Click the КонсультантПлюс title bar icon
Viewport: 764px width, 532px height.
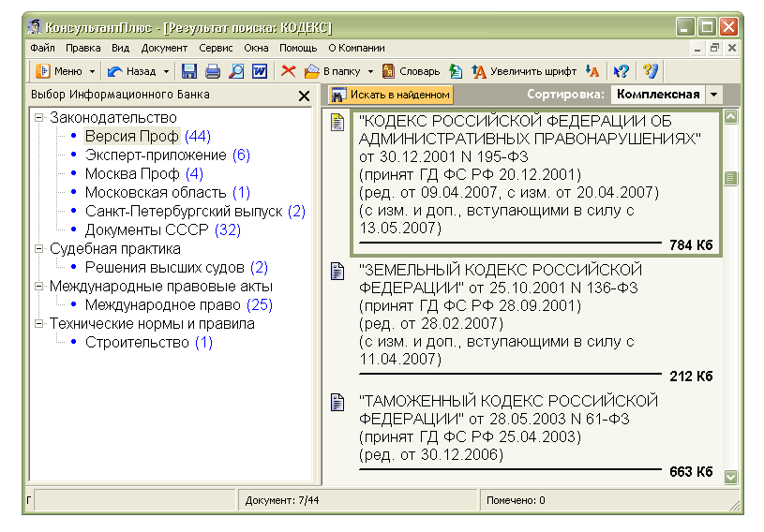35,27
